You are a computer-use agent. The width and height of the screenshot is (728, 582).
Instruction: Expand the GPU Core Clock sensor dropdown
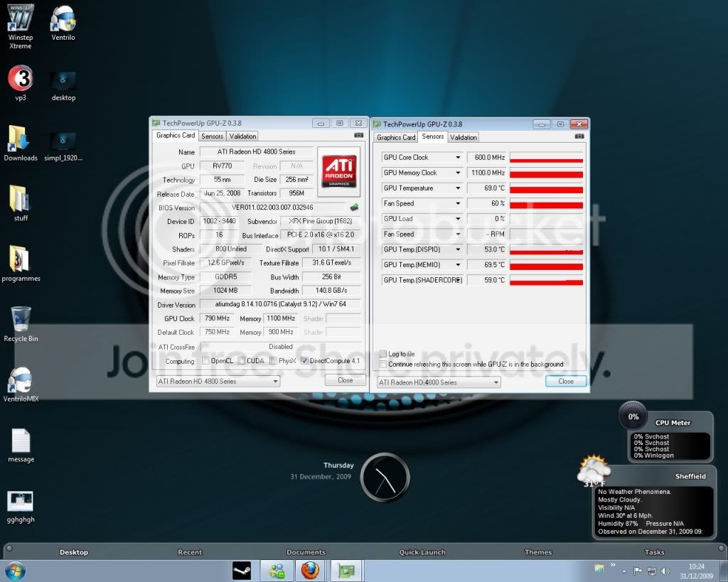click(458, 157)
